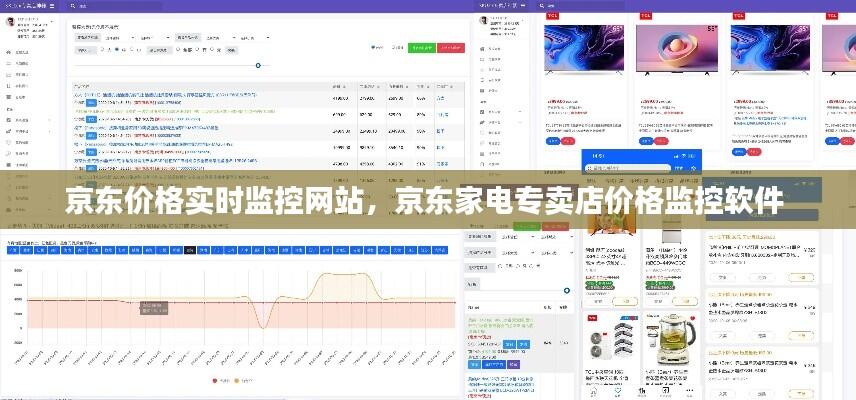Click the green button in filter panel
The width and height of the screenshot is (856, 400).
[x=421, y=47]
